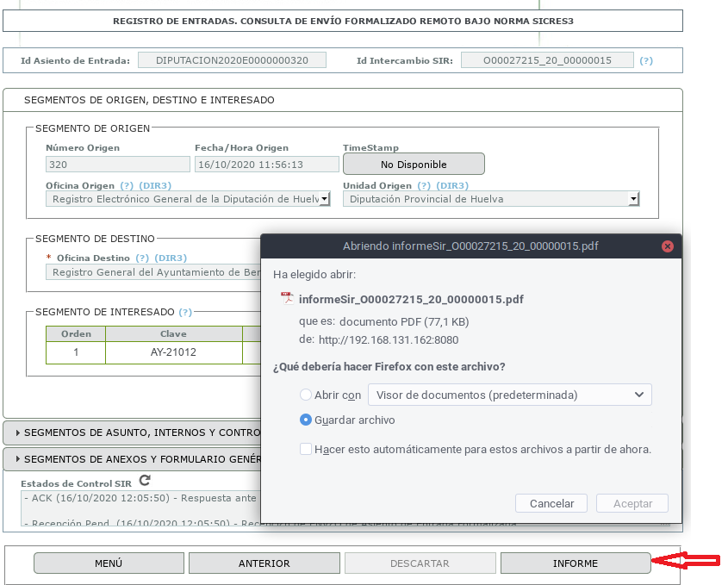This screenshot has width=728, height=585.
Task: Open help (?) next to Segmento de Interesado
Action: point(185,312)
